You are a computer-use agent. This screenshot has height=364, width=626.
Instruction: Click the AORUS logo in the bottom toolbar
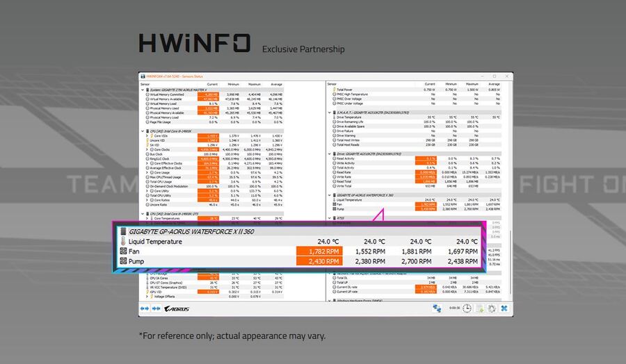click(x=177, y=308)
